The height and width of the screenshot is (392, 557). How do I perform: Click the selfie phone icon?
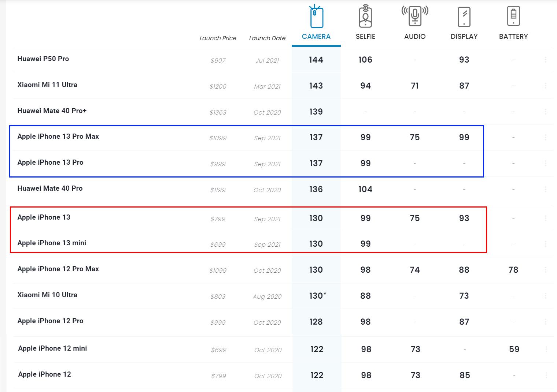point(365,16)
